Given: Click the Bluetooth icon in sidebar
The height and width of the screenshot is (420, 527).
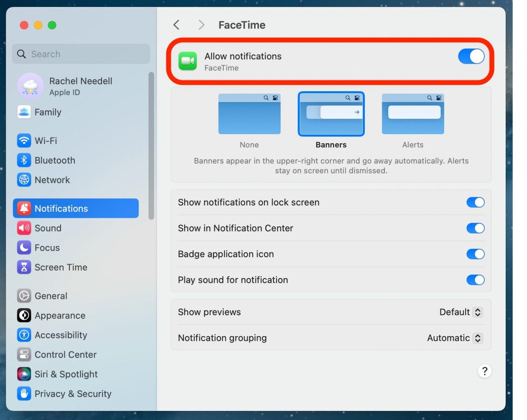Looking at the screenshot, I should (24, 160).
